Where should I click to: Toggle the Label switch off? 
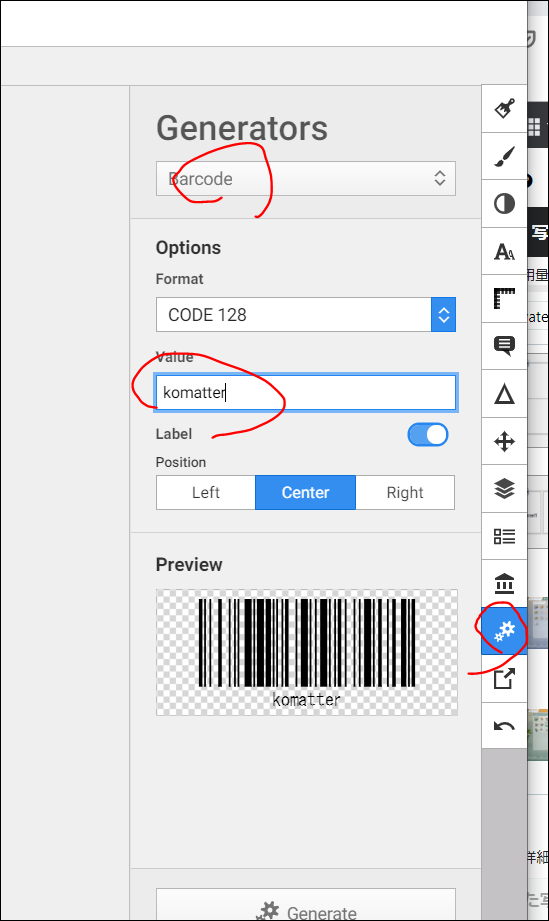pos(428,435)
